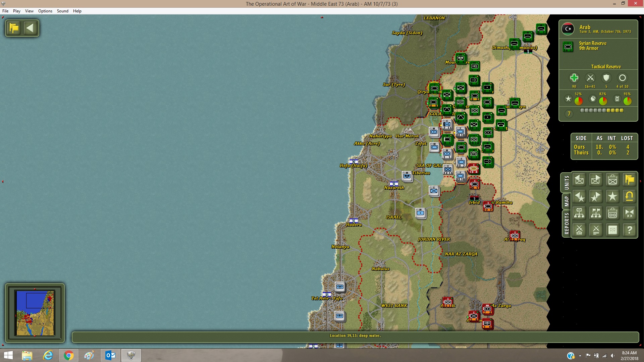
Task: Click the left arrow button at top left
Action: tap(30, 28)
